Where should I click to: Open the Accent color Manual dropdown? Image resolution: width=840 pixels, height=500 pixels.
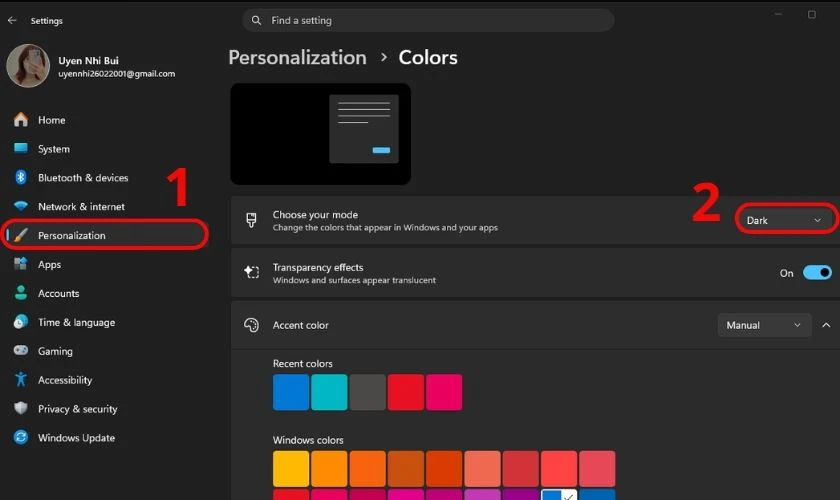(763, 325)
